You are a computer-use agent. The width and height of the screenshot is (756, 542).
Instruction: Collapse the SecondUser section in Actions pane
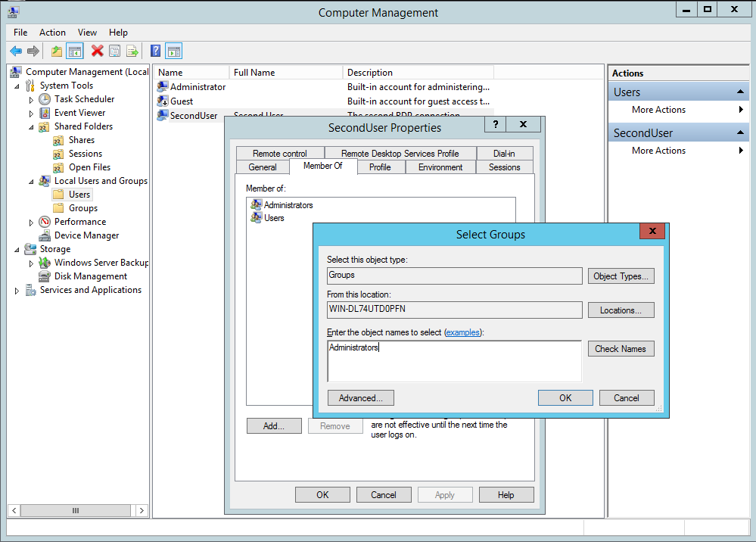click(740, 132)
